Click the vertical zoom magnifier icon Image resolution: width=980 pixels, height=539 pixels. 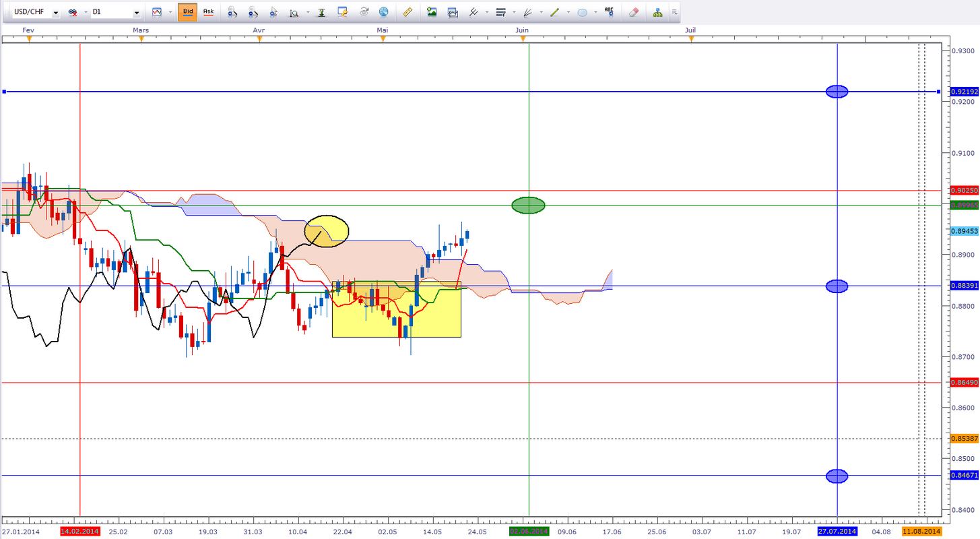point(295,12)
